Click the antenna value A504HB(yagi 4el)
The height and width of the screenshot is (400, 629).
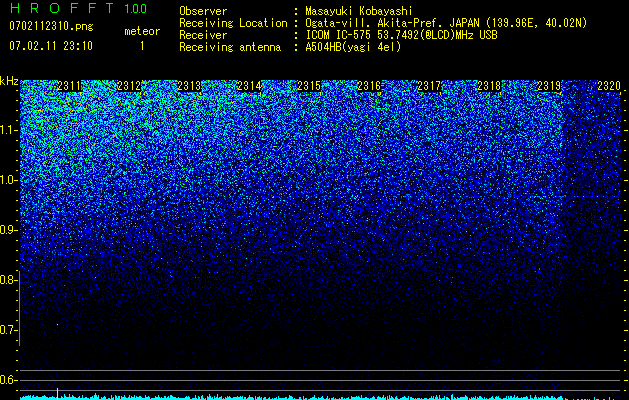[x=353, y=47]
